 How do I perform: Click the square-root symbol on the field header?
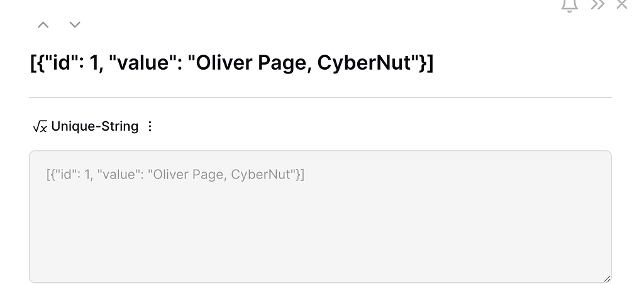(40, 126)
